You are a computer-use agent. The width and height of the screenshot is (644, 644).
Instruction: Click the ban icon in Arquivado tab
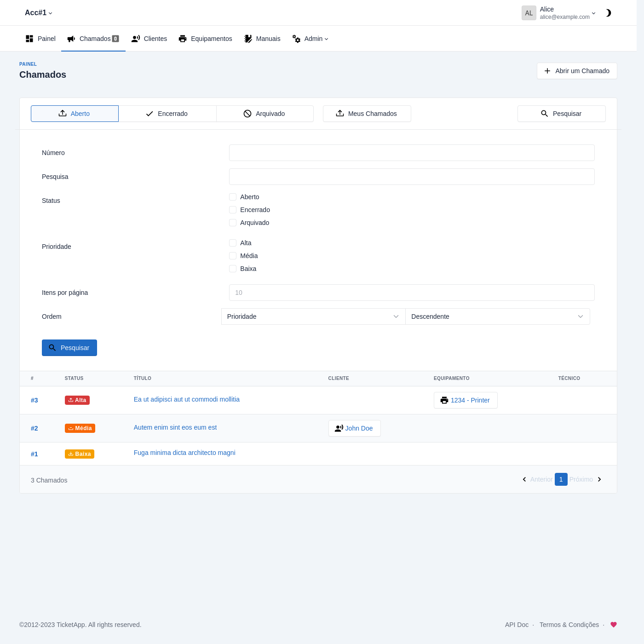[x=247, y=114]
